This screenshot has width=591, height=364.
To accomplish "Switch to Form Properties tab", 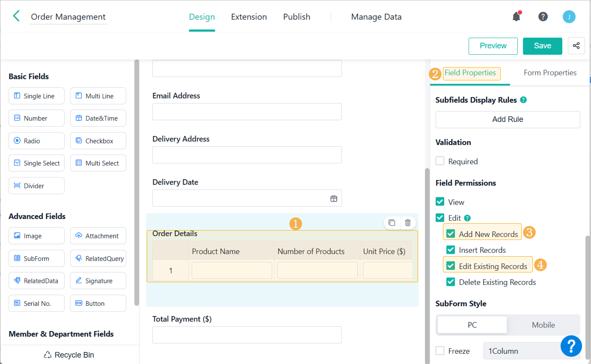I will coord(550,73).
